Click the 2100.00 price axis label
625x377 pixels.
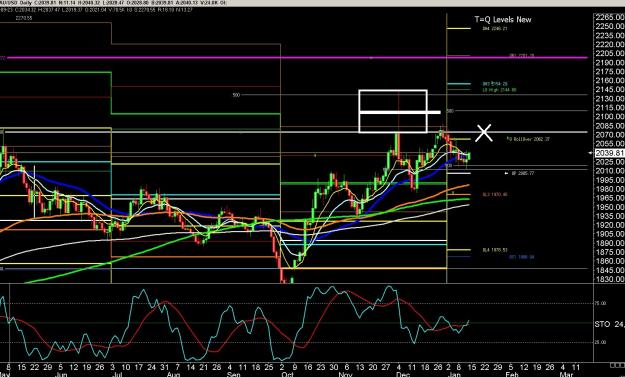[x=610, y=117]
